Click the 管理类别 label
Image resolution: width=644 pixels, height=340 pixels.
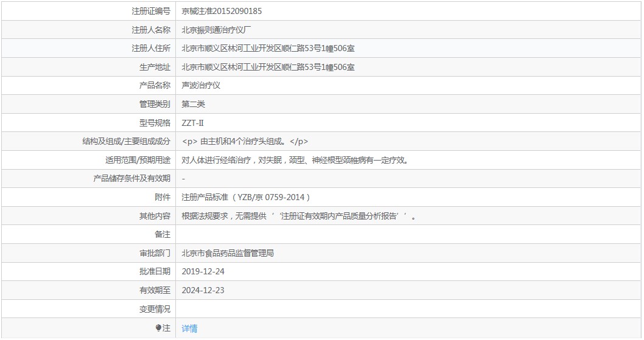pyautogui.click(x=155, y=104)
